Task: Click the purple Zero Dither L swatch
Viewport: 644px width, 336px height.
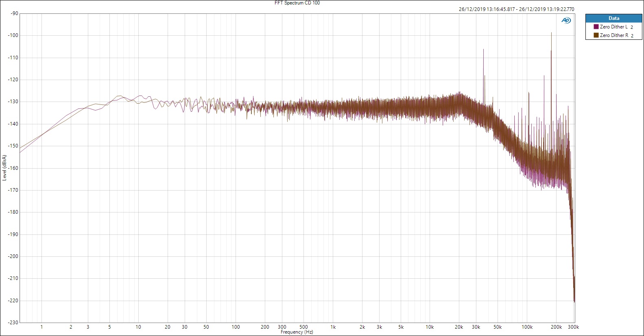Action: click(x=596, y=27)
